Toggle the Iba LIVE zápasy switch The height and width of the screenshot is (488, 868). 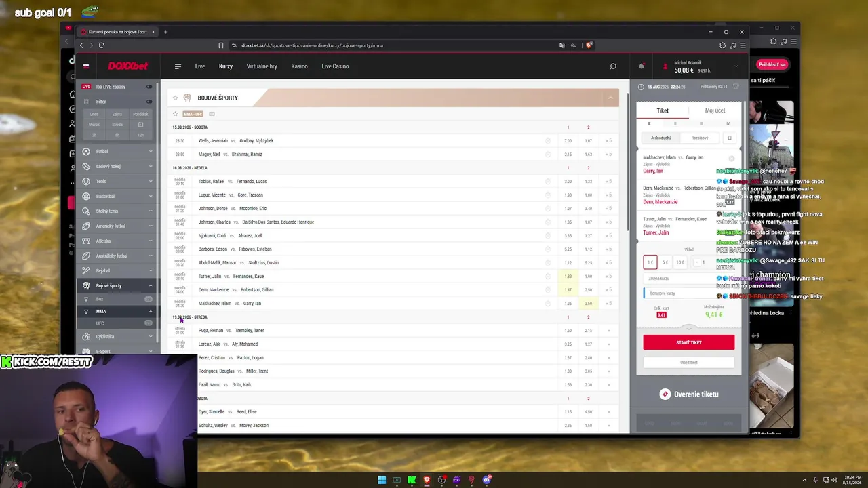[x=149, y=87]
